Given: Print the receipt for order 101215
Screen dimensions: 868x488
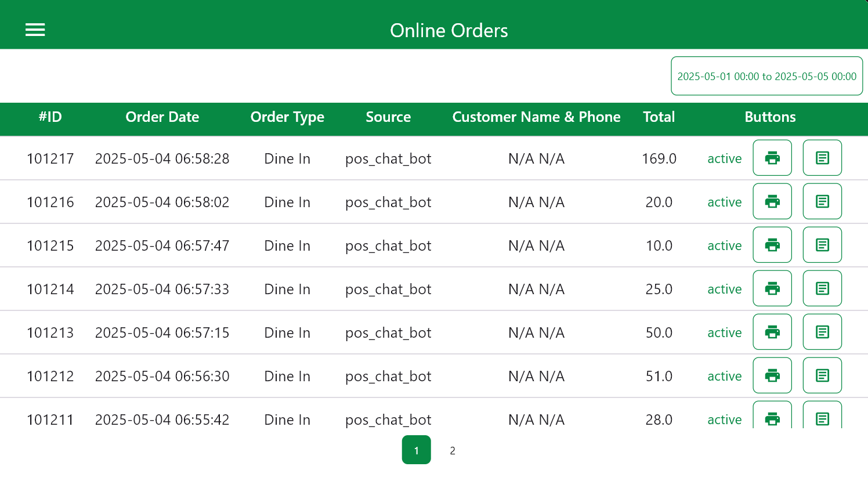Looking at the screenshot, I should tap(772, 244).
